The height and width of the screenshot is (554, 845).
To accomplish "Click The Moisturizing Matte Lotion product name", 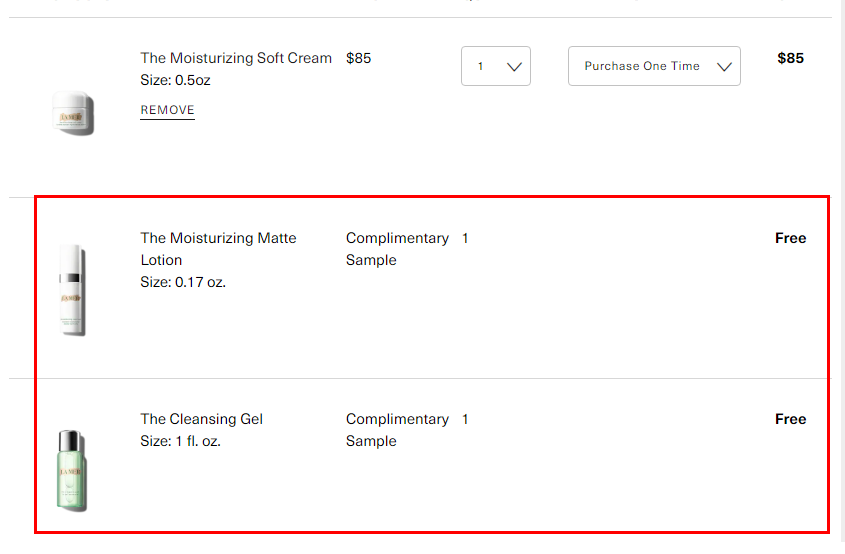I will click(218, 248).
